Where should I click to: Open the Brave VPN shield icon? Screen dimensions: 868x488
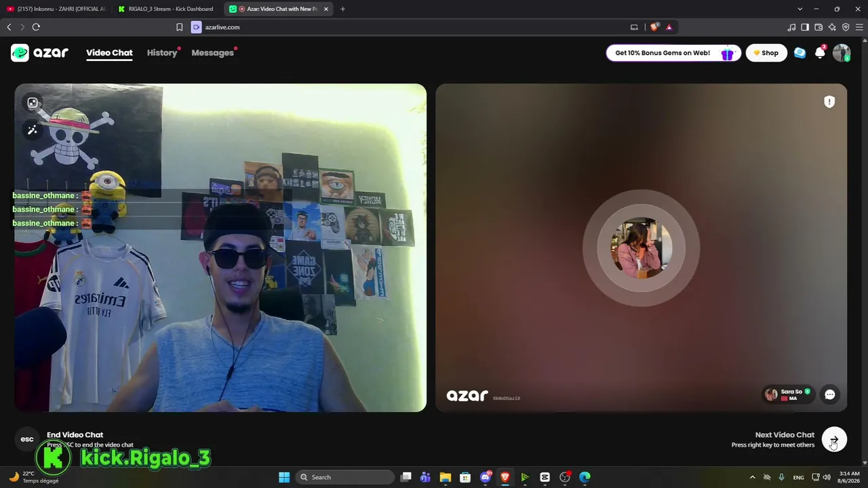coord(846,27)
